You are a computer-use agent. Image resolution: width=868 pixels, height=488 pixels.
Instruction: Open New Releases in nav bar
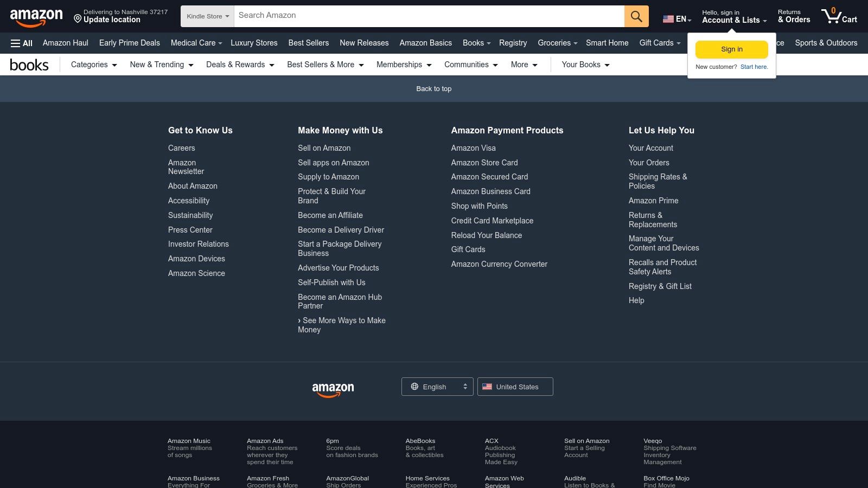click(364, 43)
